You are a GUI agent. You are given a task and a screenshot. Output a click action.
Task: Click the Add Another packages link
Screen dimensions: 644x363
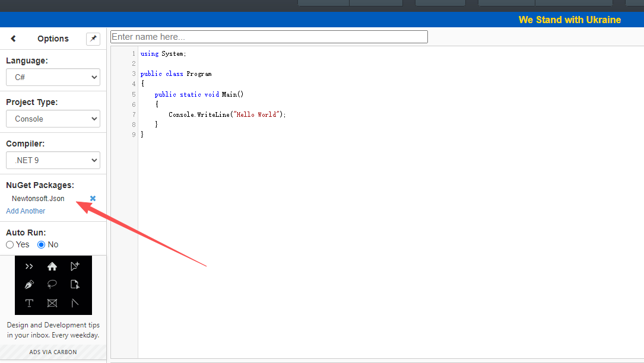pos(26,211)
